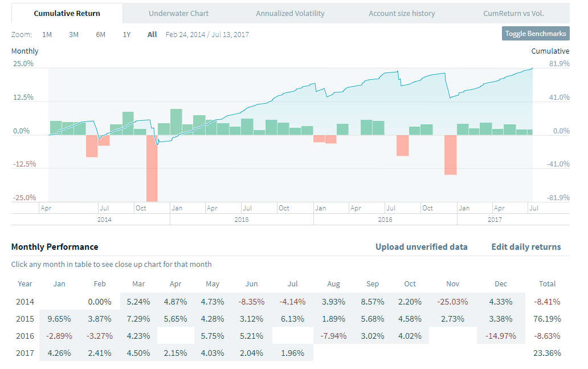Viewport: 588px width, 369px height.
Task: Switch to the Underwater Chart tab
Action: [178, 13]
